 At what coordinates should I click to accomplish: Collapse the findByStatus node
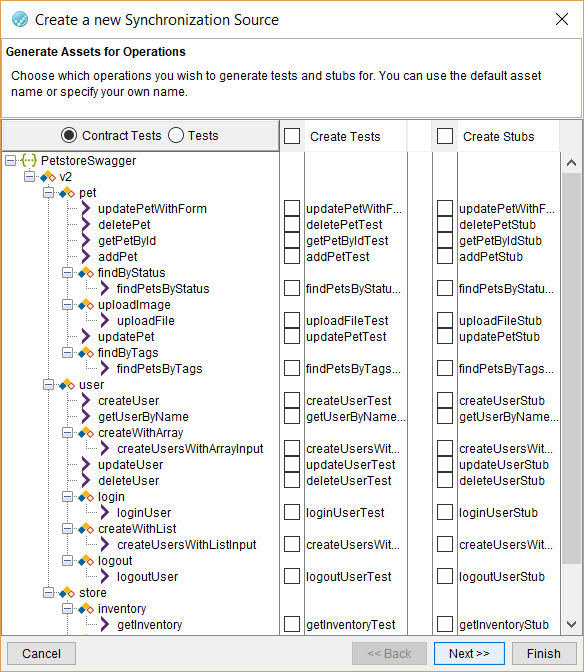(67, 273)
